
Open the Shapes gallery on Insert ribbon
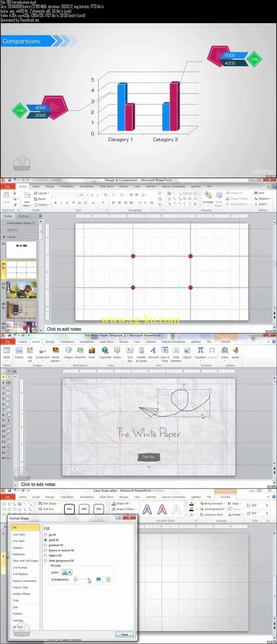(68, 354)
